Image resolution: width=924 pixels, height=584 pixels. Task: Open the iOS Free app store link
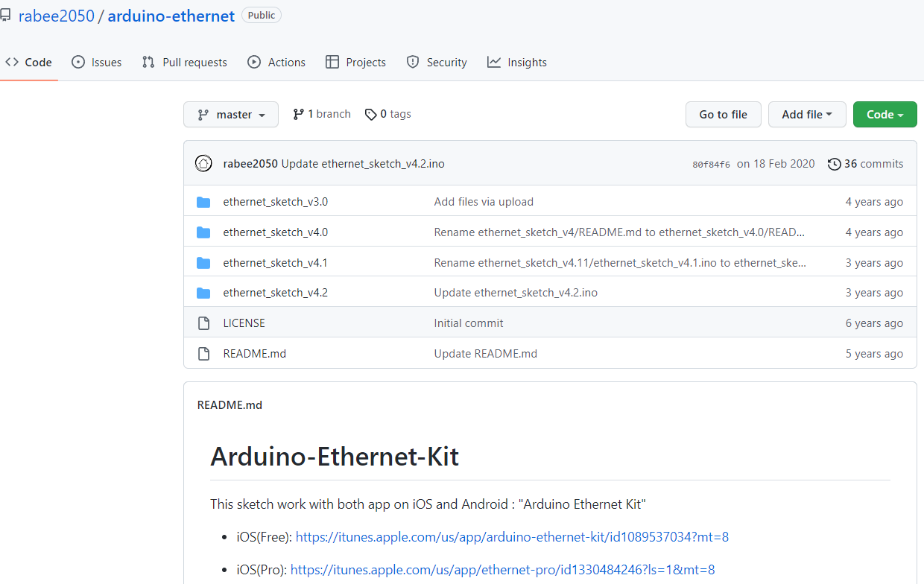pyautogui.click(x=511, y=536)
